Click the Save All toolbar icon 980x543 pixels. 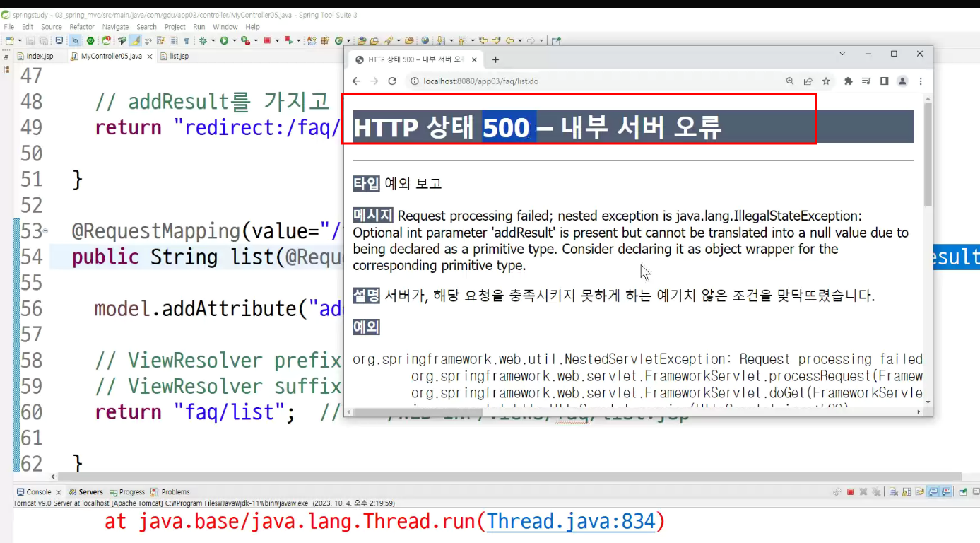coord(43,41)
